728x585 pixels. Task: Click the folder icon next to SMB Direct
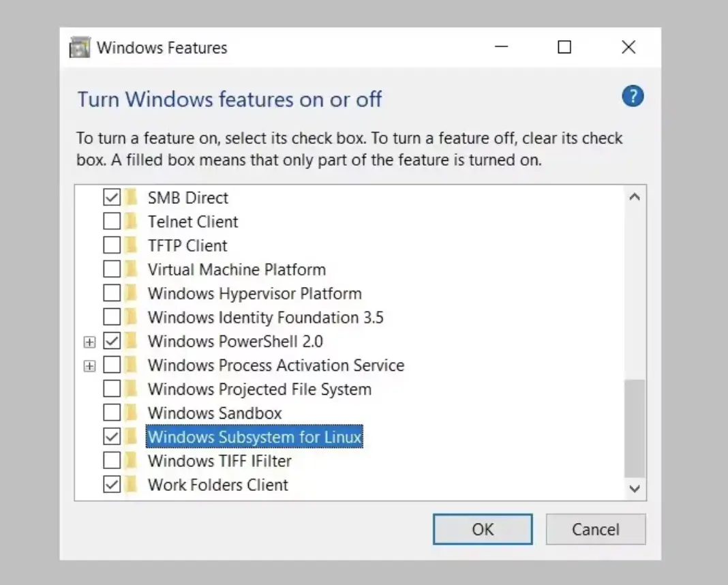click(132, 198)
